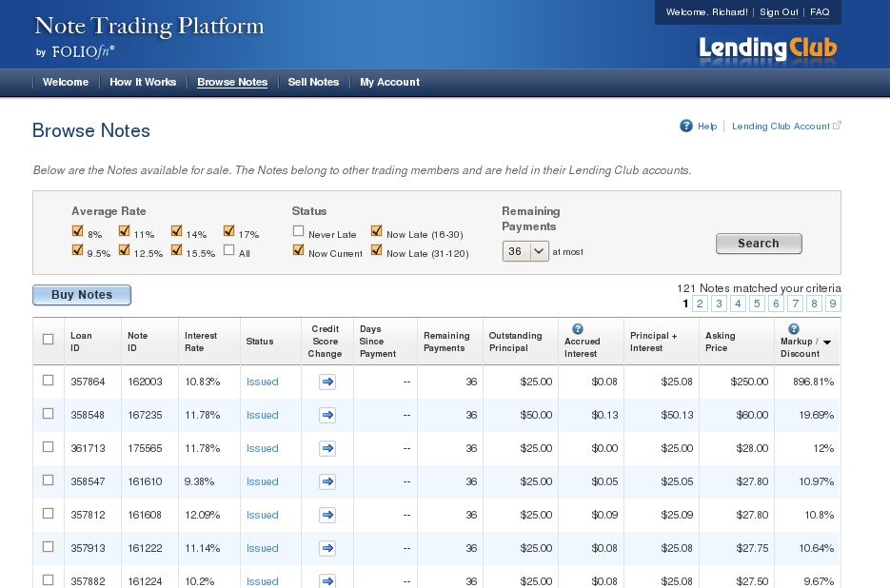This screenshot has height=588, width=890.
Task: Click the Sign Out link
Action: click(779, 12)
